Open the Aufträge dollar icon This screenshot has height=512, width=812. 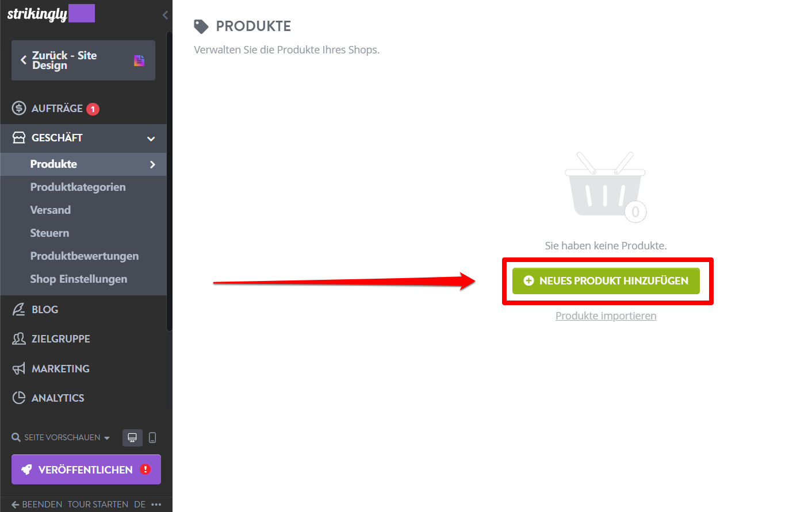[19, 108]
